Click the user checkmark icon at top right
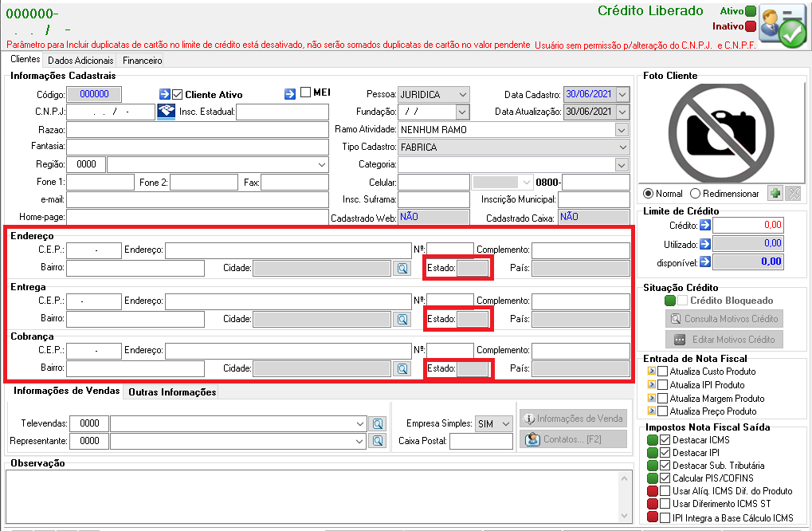 tap(783, 28)
